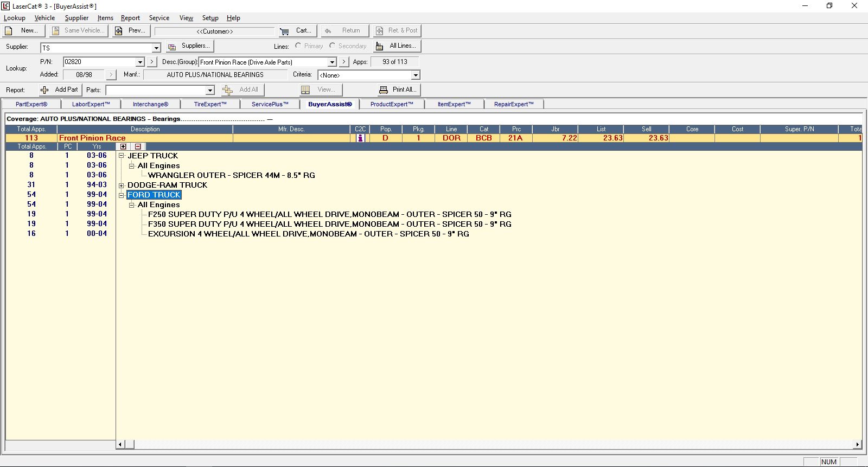Click the expand-all plus icon in header
868x467 pixels.
[124, 146]
